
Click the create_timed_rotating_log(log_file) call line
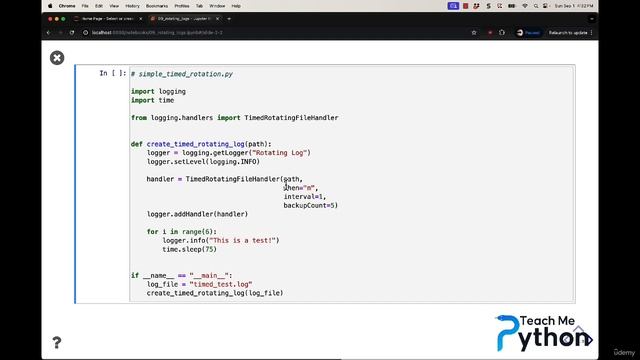[x=215, y=293]
